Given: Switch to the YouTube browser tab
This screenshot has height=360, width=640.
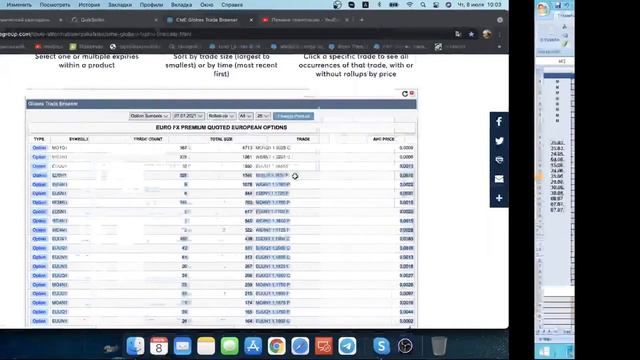Looking at the screenshot, I should [305, 20].
